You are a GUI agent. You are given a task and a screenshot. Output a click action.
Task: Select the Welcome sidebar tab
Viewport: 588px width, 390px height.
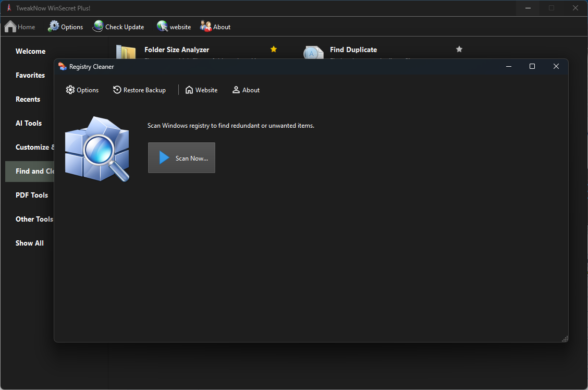(30, 51)
